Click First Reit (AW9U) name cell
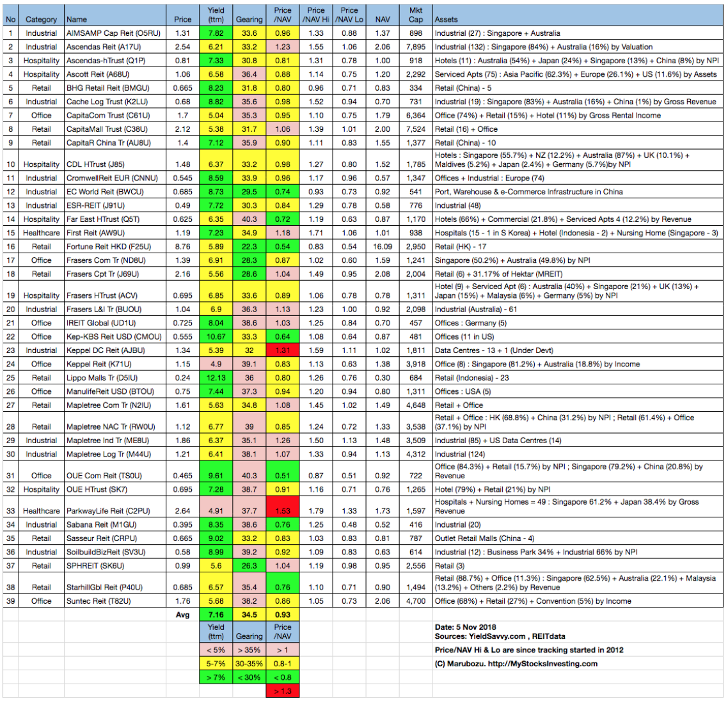This screenshot has height=706, width=728. (115, 233)
